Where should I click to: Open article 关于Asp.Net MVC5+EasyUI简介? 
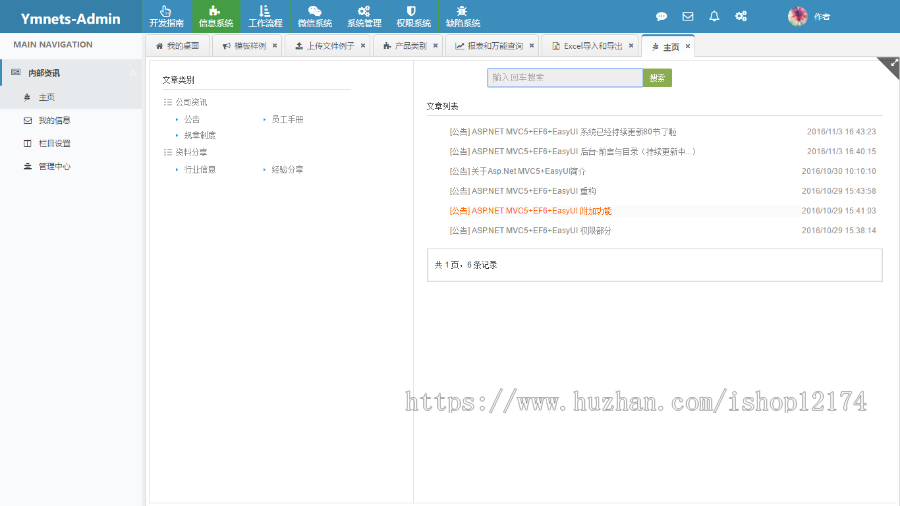point(517,171)
